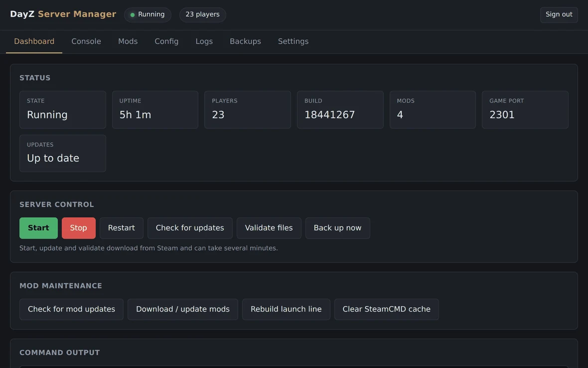Open the Dashboard tab
The height and width of the screenshot is (368, 588).
click(x=34, y=41)
